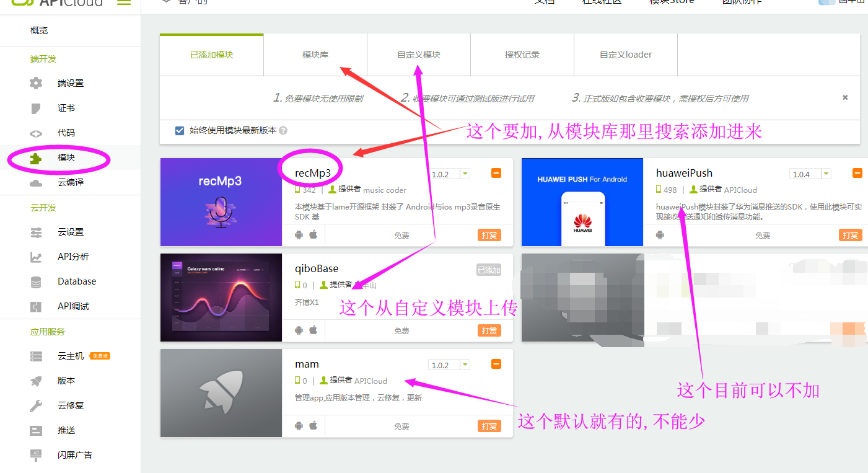868x473 pixels.
Task: Click the recMp3 module thumbnail
Action: coord(221,202)
